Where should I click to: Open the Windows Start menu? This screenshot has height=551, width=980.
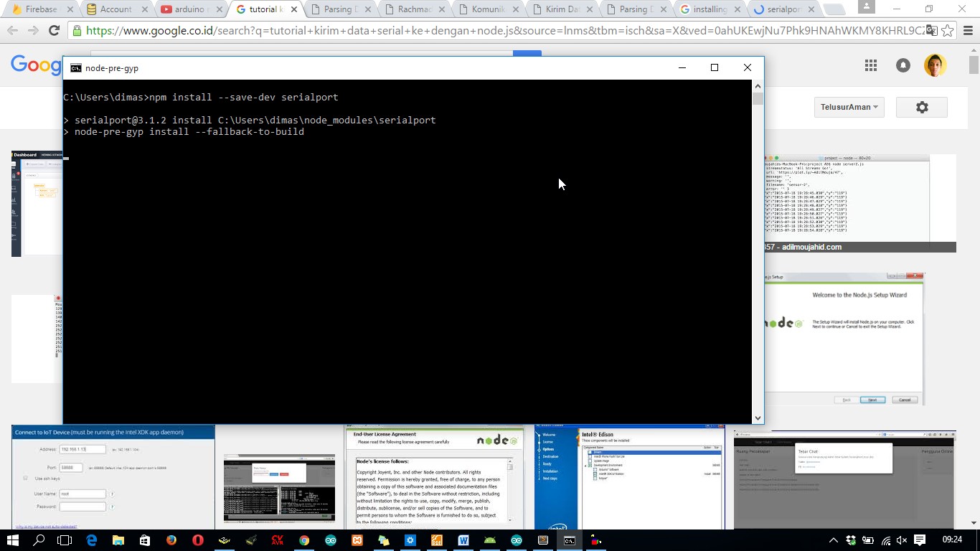(x=13, y=540)
